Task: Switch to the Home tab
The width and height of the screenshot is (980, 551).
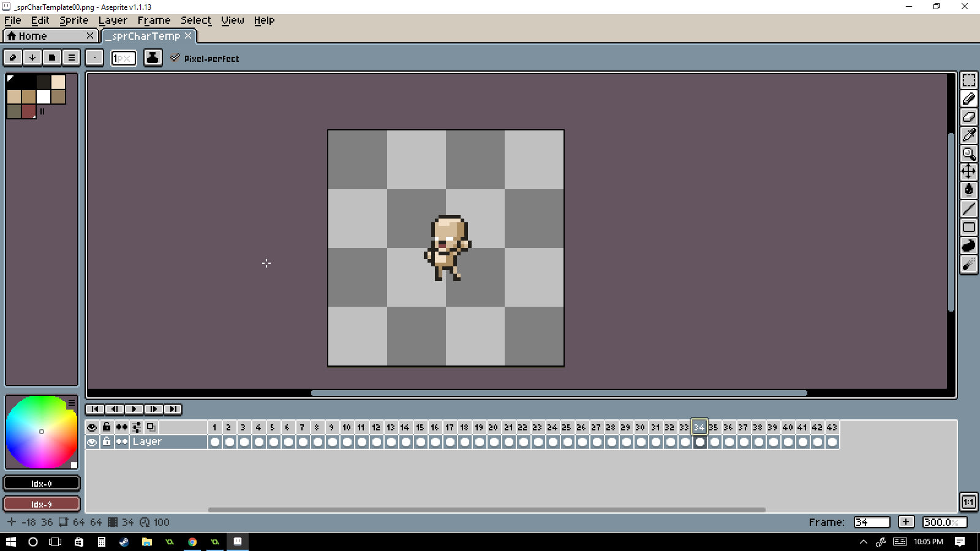Action: (50, 36)
